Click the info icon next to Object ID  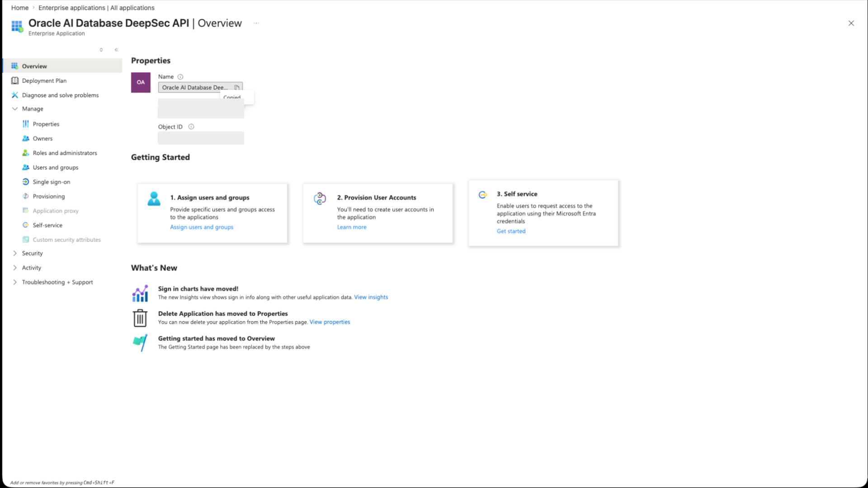pos(191,127)
